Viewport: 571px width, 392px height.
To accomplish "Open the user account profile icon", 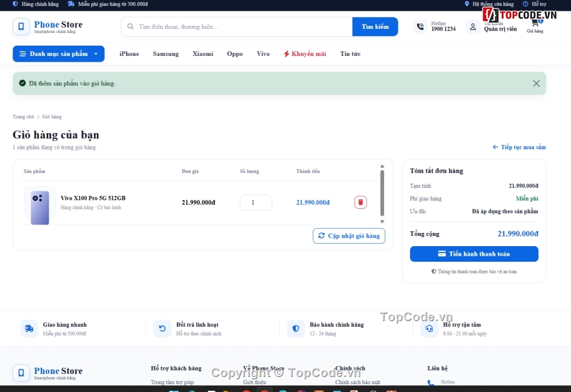I will tap(472, 26).
